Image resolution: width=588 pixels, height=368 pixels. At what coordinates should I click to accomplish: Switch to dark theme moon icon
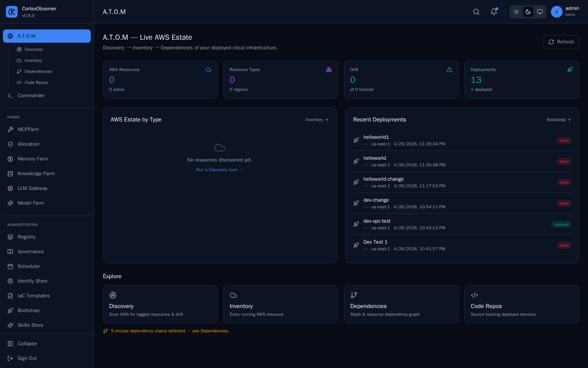(528, 12)
